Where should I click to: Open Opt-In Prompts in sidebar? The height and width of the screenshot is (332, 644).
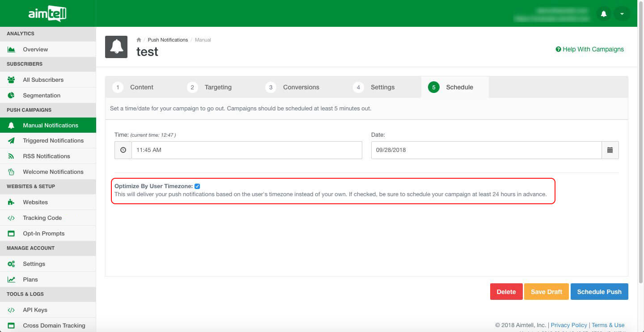click(x=48, y=234)
